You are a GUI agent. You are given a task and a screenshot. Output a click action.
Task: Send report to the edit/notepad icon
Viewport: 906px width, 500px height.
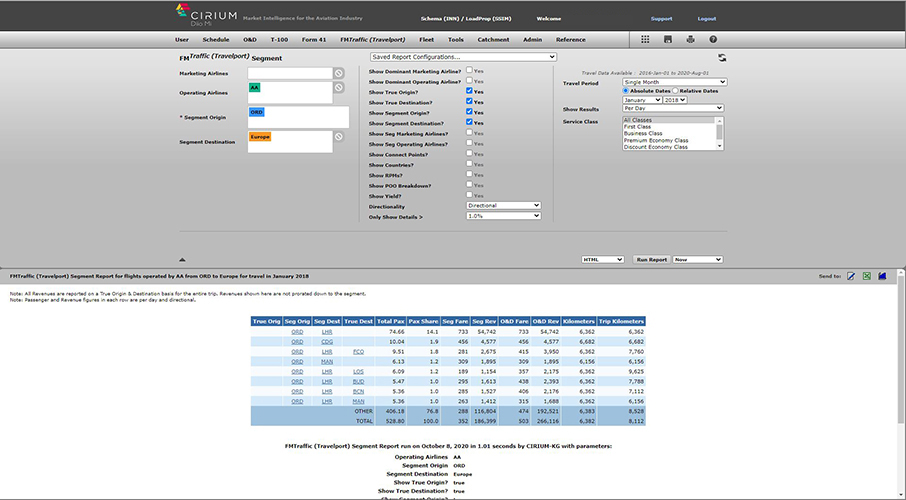point(851,276)
